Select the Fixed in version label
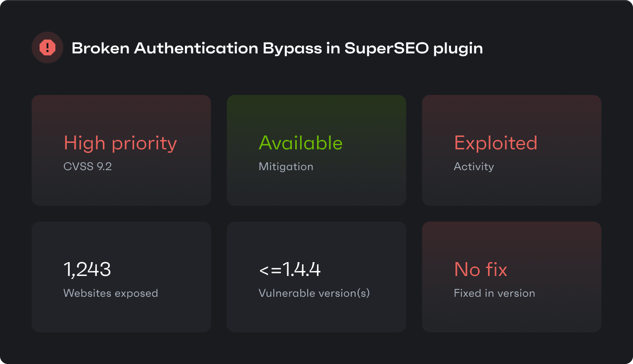The height and width of the screenshot is (364, 633). tap(495, 293)
